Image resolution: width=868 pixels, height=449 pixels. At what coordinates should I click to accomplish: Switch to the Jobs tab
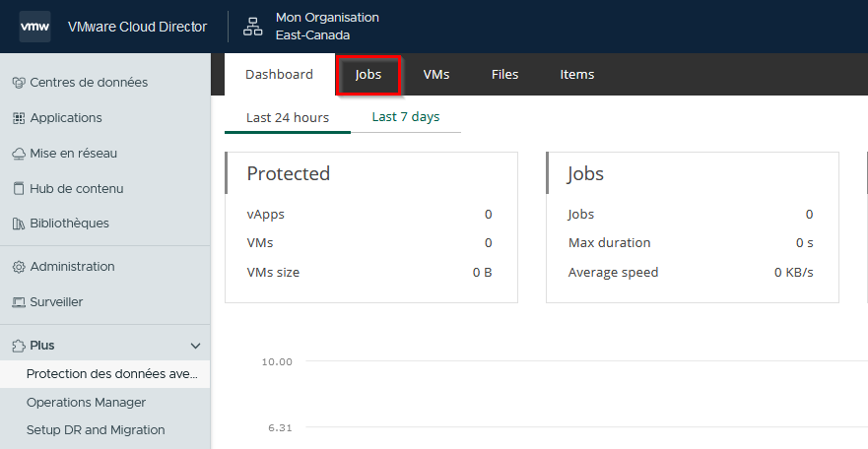coord(368,74)
